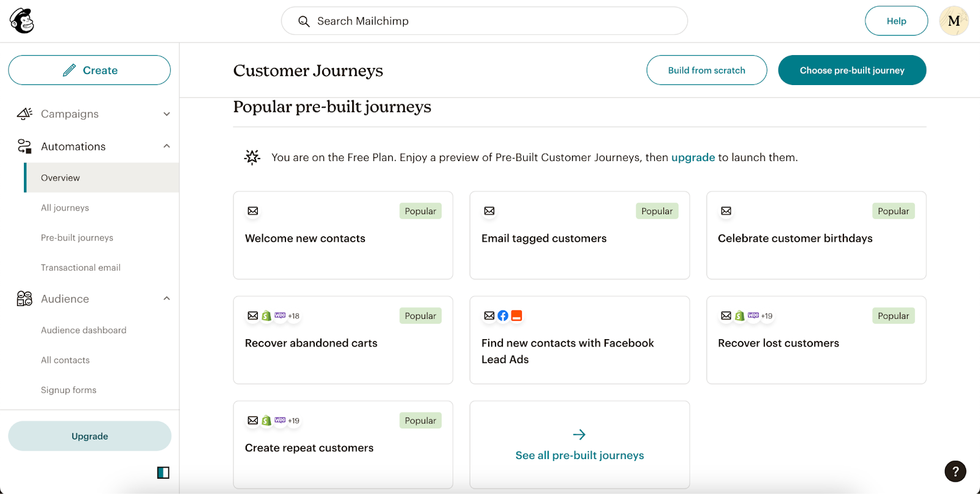The height and width of the screenshot is (494, 980).
Task: Click Build from scratch button
Action: (707, 70)
